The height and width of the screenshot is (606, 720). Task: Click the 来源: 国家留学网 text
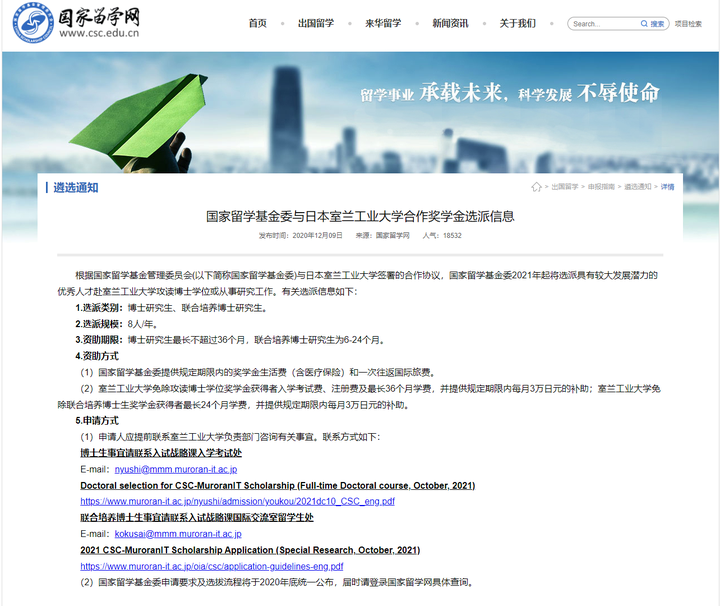[x=382, y=236]
